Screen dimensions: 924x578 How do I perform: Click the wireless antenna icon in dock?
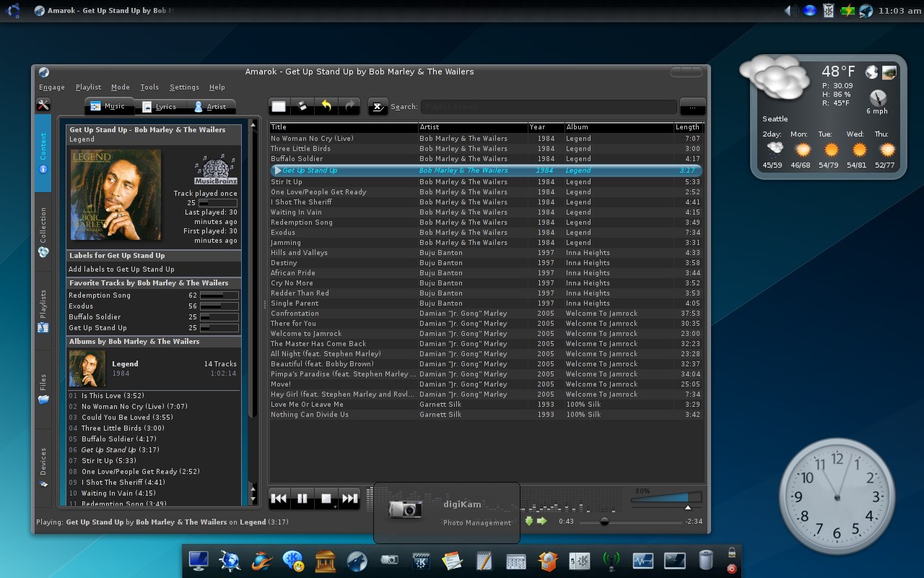click(x=611, y=560)
